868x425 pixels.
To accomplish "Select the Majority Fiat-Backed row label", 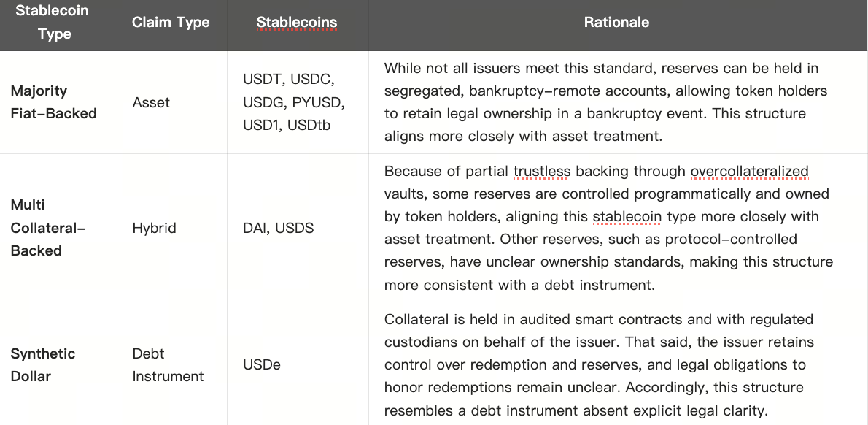I will pos(53,102).
